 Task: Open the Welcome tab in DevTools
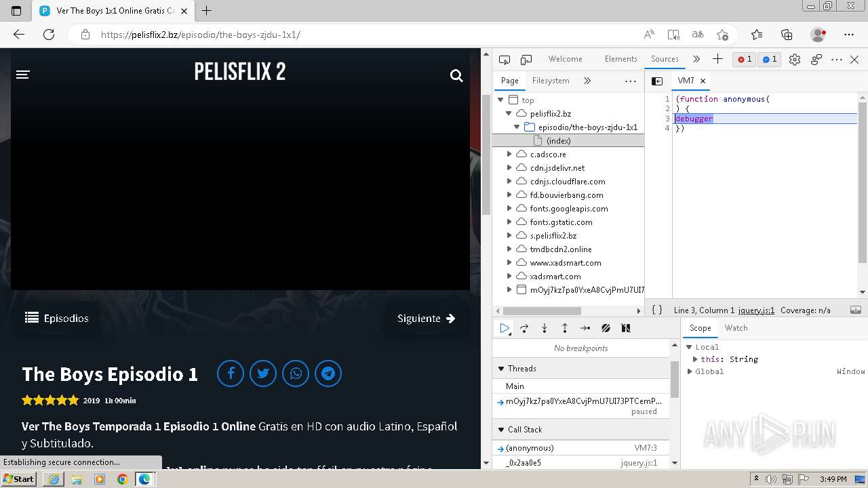565,59
